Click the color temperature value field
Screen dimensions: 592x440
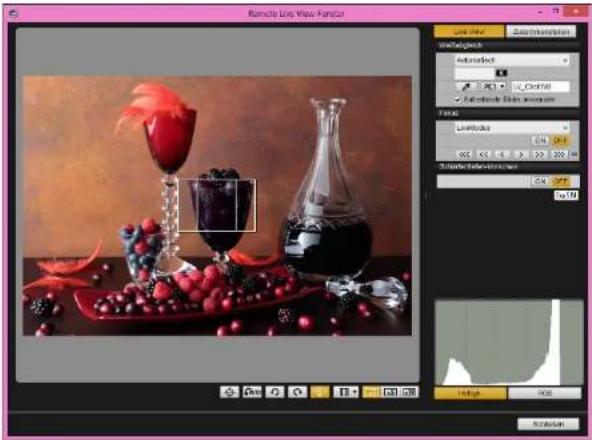pos(475,73)
